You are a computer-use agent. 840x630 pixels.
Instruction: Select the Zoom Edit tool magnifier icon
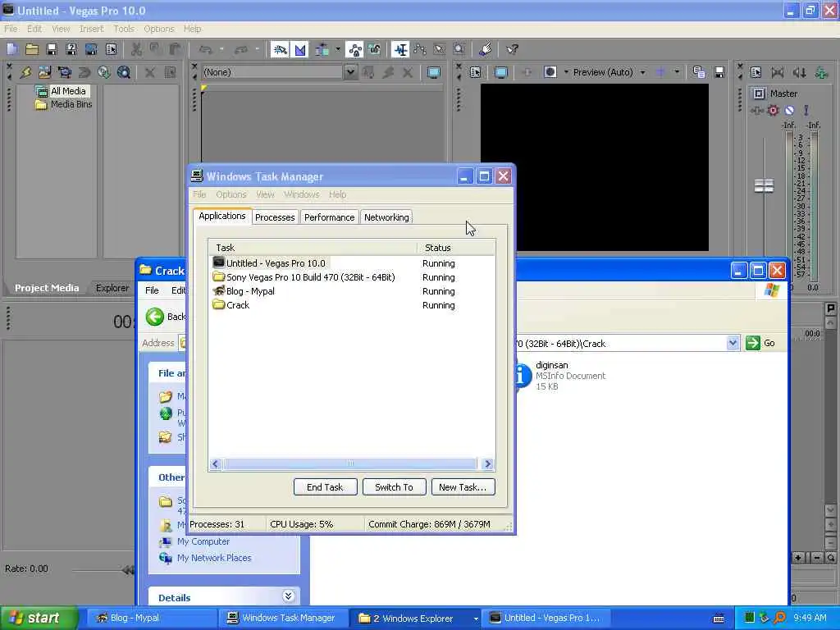pos(459,50)
